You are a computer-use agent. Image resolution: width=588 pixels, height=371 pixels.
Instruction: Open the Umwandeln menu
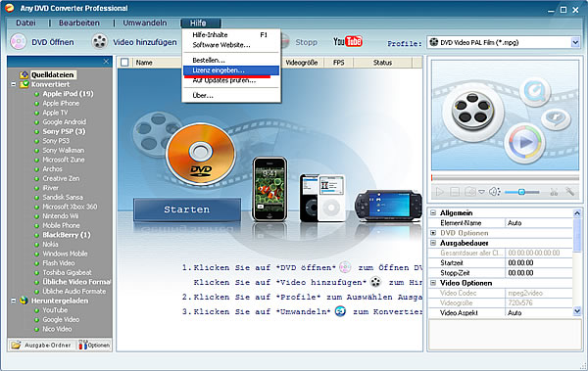(145, 23)
